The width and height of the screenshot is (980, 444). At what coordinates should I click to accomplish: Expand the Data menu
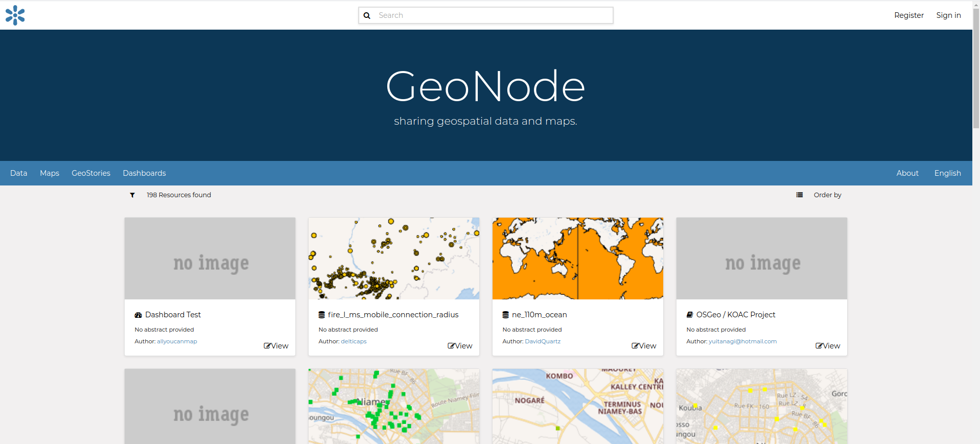(19, 173)
